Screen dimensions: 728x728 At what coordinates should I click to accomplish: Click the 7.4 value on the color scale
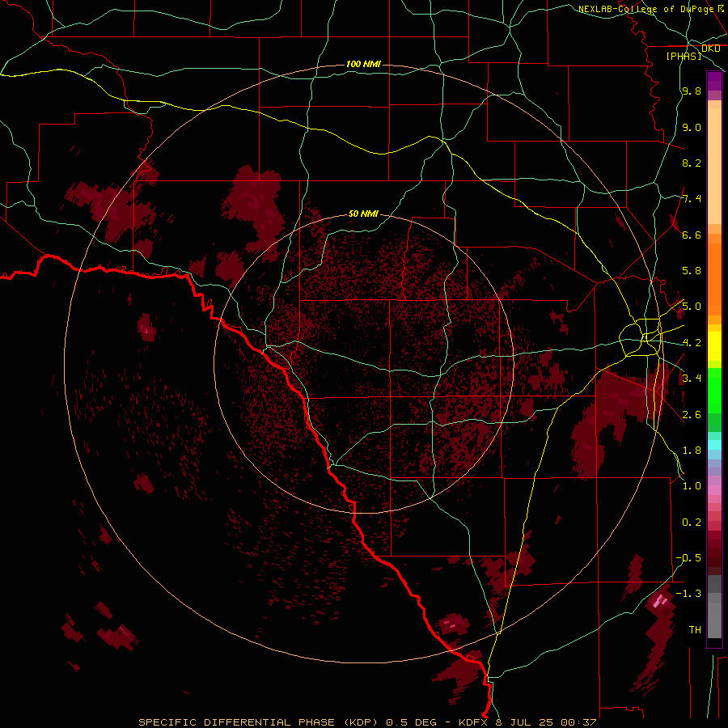pyautogui.click(x=692, y=199)
